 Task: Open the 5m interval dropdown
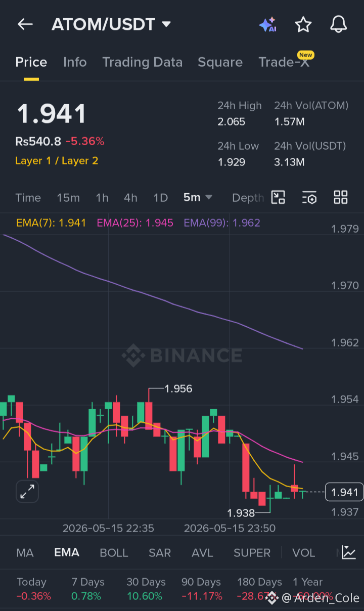(198, 197)
